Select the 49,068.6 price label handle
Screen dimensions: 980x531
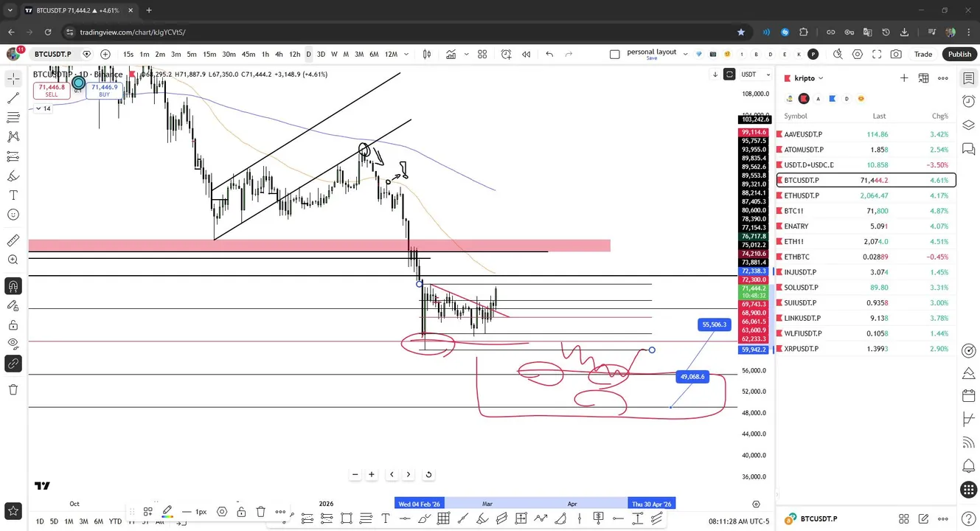pos(692,377)
